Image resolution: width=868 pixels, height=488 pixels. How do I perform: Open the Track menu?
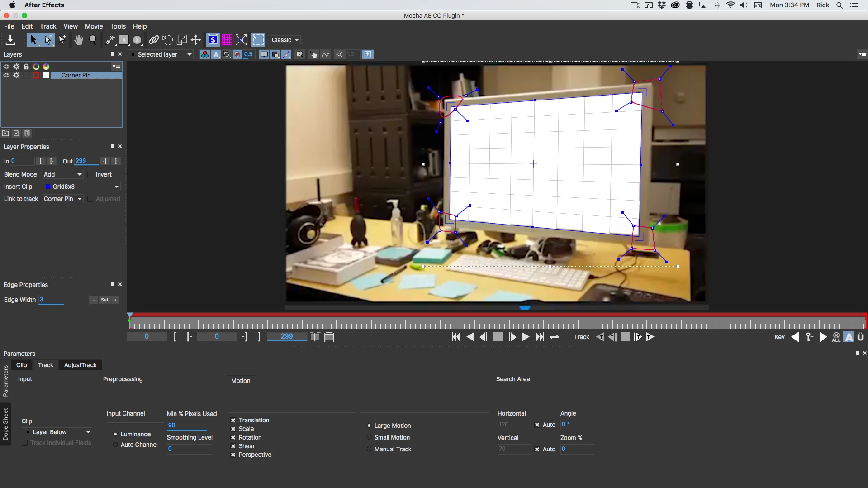(x=48, y=26)
